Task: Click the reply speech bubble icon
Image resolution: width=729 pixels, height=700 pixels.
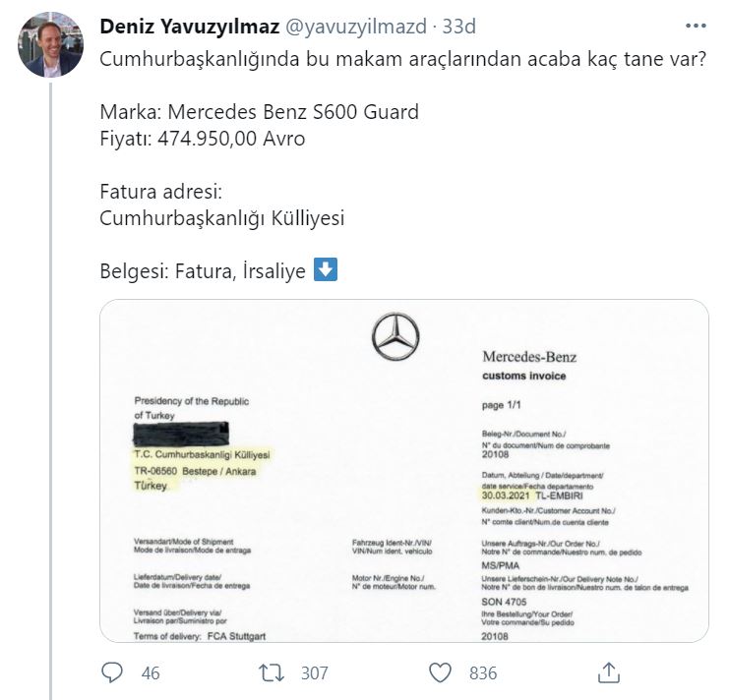Action: click(x=113, y=671)
